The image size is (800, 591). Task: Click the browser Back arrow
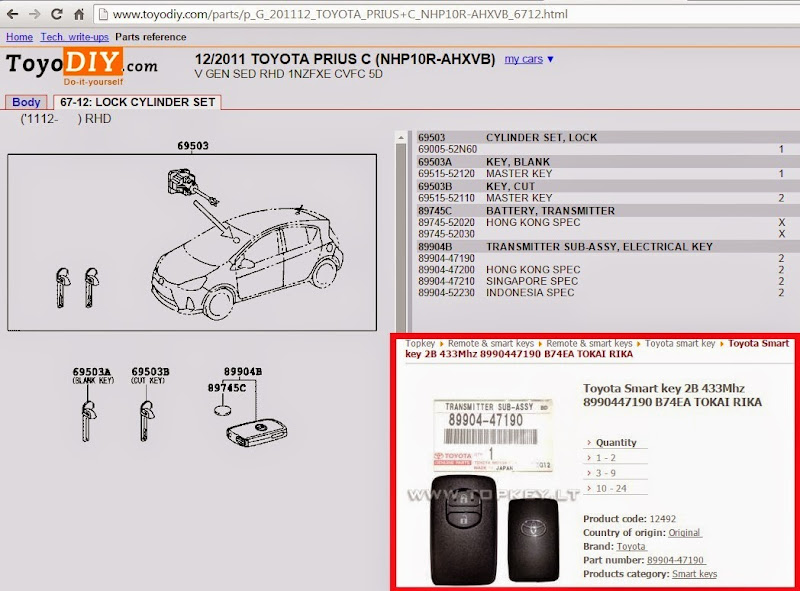pos(13,14)
